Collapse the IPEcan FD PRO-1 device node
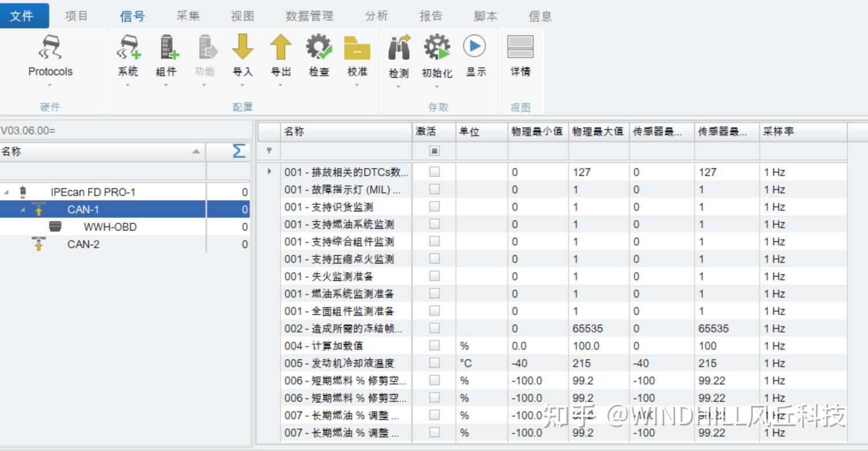This screenshot has width=868, height=451. (x=6, y=192)
